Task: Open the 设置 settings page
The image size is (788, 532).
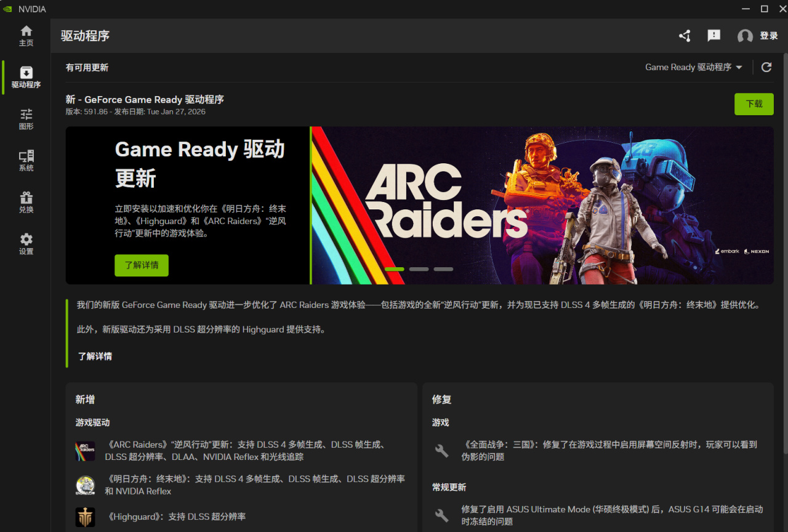Action: coord(26,244)
